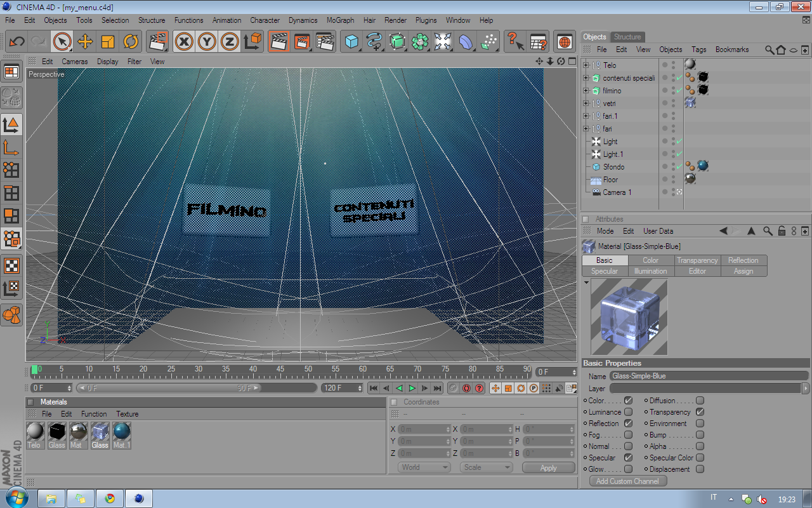Collapse the material preview triangle

587,282
